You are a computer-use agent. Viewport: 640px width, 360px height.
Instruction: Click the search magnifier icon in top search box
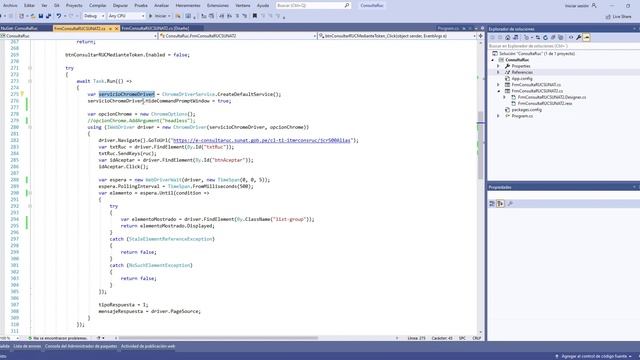click(347, 5)
